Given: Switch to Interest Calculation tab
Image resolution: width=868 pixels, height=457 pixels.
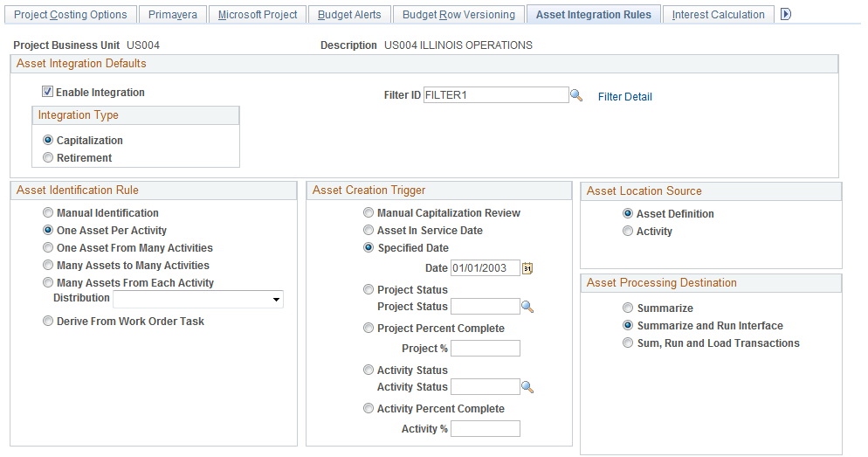Looking at the screenshot, I should coord(718,15).
